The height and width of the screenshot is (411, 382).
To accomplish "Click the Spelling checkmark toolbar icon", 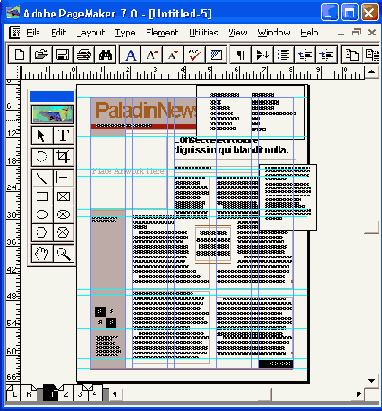I will 195,55.
